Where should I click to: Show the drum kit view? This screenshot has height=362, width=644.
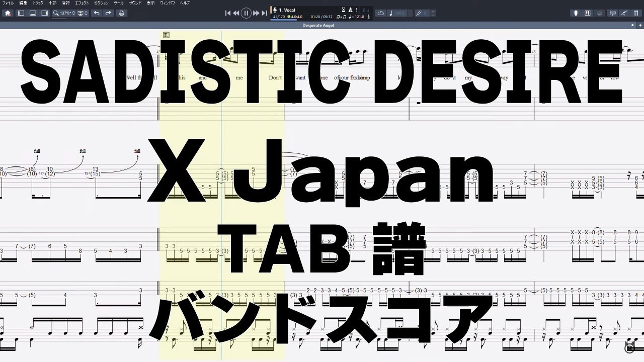[599, 13]
